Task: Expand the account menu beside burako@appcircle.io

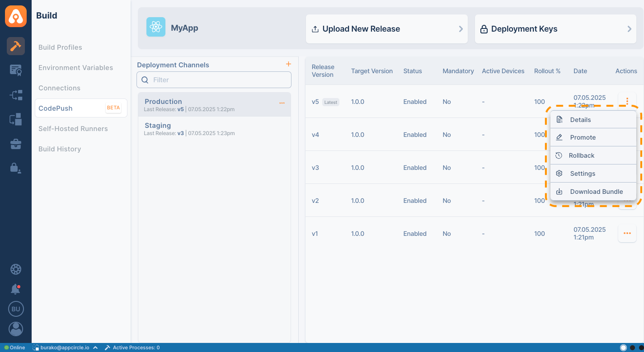Action: coord(95,347)
